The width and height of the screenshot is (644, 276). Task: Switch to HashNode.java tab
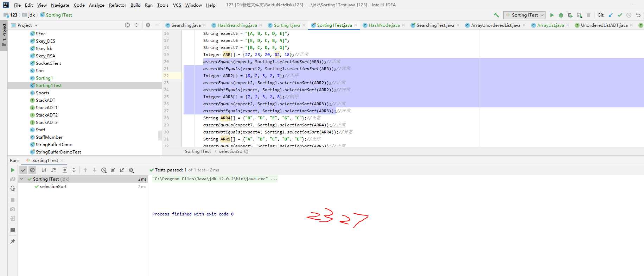point(384,25)
